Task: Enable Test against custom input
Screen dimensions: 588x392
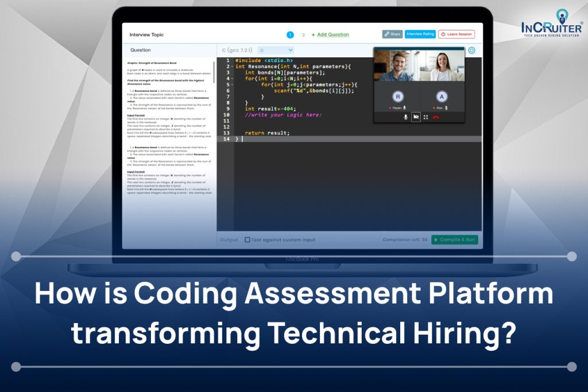Action: click(x=247, y=239)
